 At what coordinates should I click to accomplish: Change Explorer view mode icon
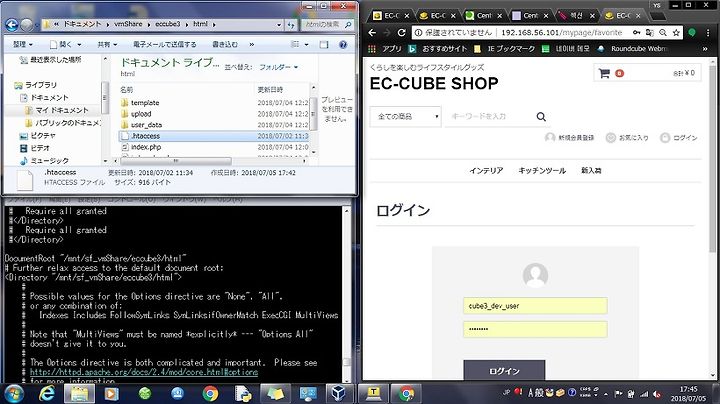[x=295, y=45]
